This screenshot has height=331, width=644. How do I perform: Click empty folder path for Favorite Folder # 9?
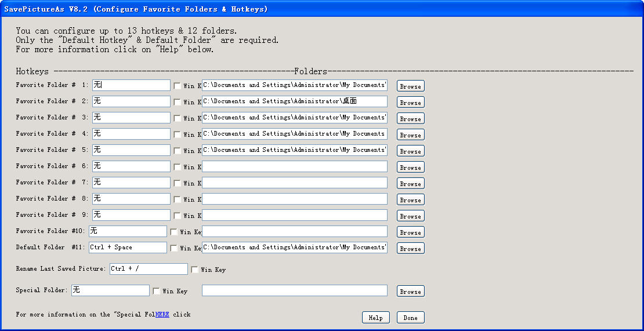click(x=295, y=215)
